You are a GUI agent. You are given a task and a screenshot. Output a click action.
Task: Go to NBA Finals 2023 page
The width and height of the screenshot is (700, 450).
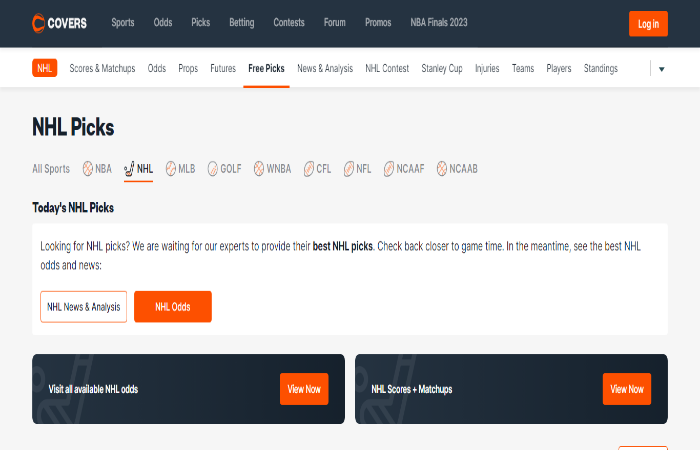[x=439, y=23]
